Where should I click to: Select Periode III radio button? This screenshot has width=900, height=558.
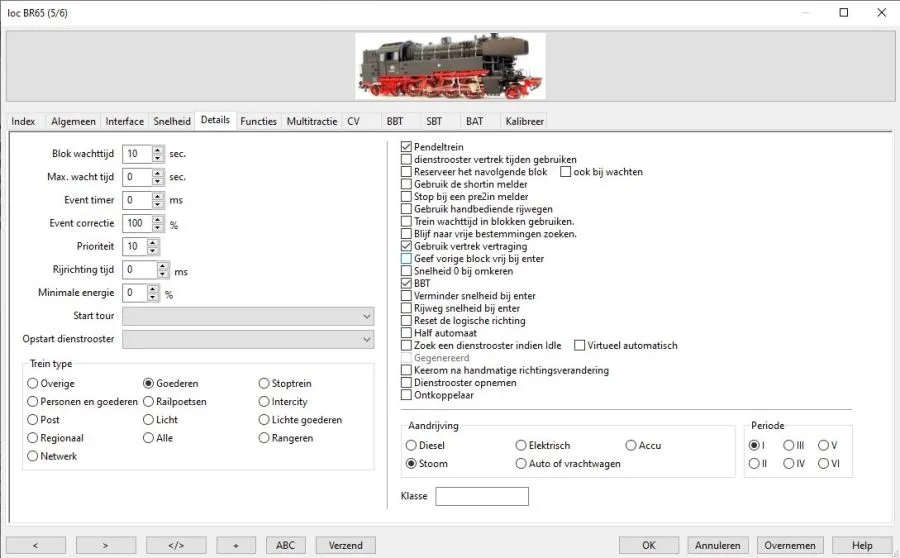click(789, 445)
